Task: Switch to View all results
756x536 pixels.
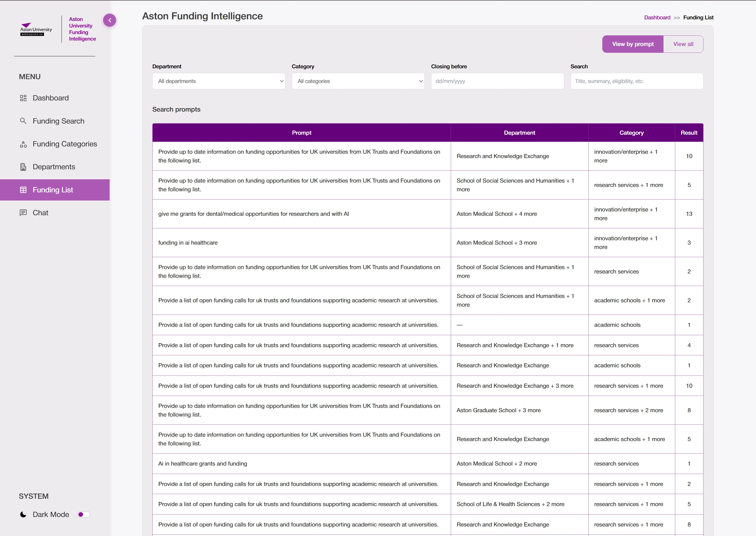Action: pos(683,44)
